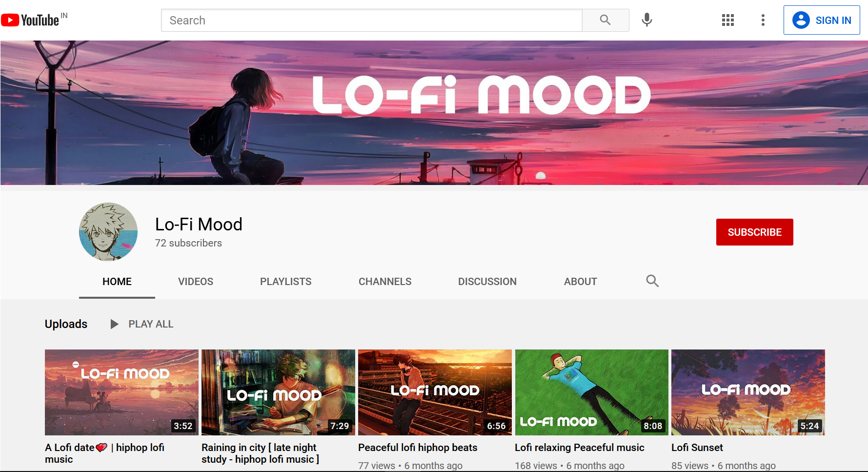Open the CHANNELS tab
Screen dimensions: 868x472
(385, 282)
